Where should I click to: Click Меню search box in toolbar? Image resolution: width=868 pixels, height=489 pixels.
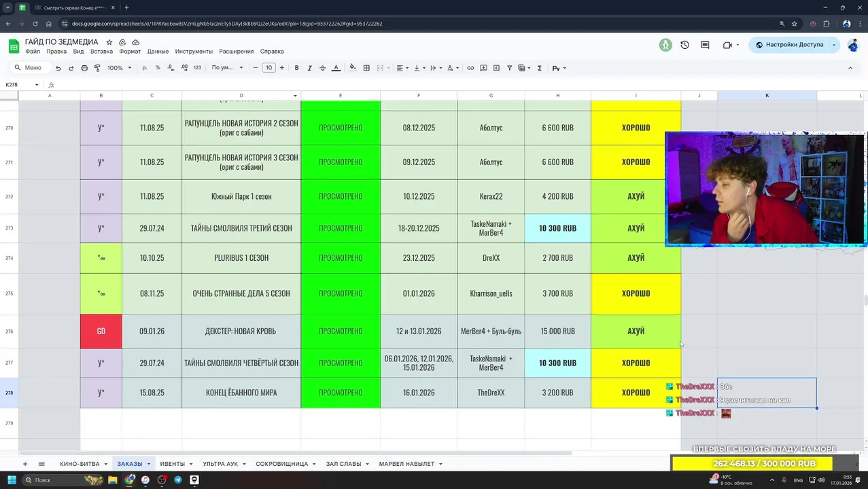(31, 68)
